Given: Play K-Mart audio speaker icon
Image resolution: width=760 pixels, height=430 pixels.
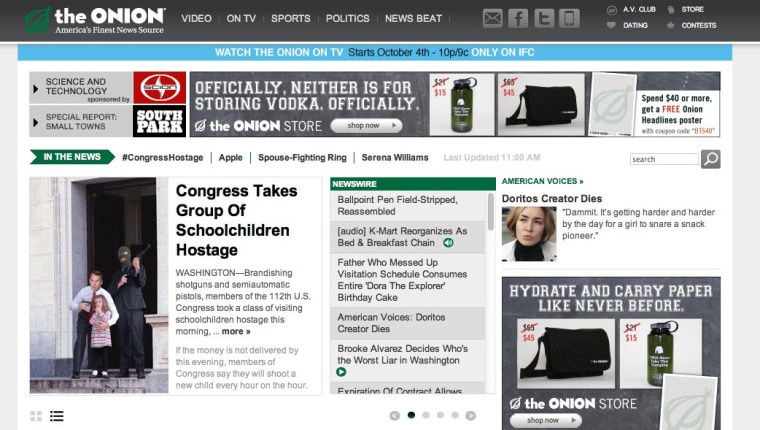Looking at the screenshot, I should (448, 243).
